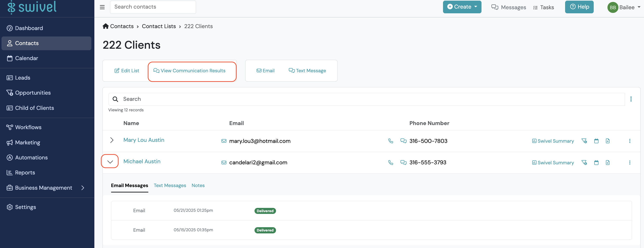644x248 pixels.
Task: Open Settings in the sidebar
Action: 46,207
